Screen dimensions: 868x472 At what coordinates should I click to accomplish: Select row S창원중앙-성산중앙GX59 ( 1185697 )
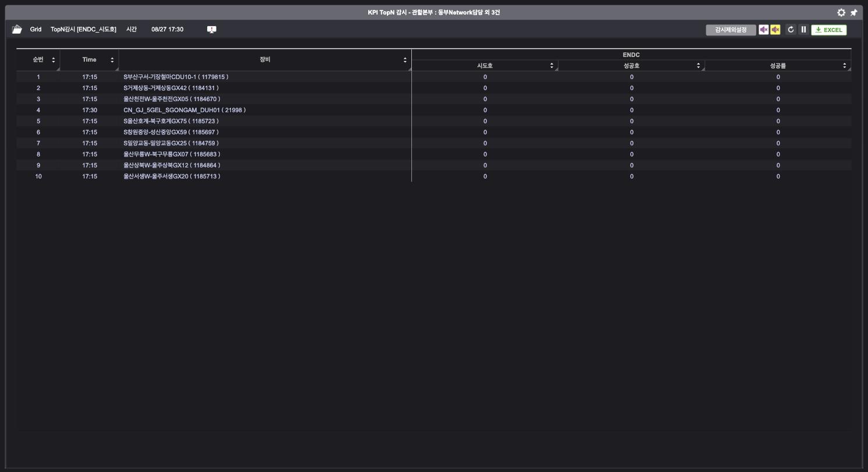pyautogui.click(x=433, y=132)
